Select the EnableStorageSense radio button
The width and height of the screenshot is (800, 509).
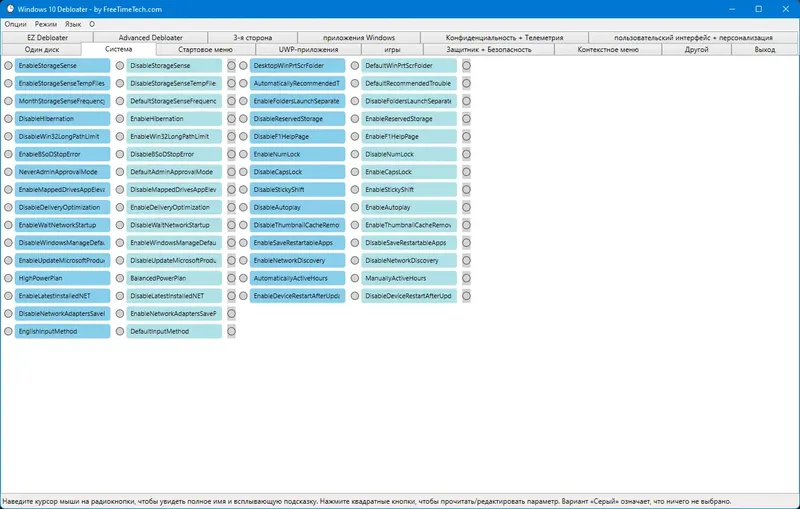point(8,66)
